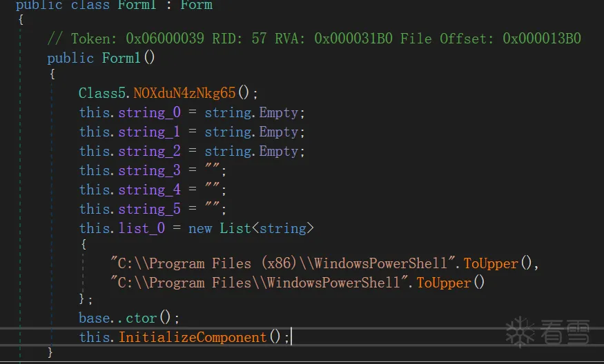Open the NOXduN4zNkg65 method call
The image size is (604, 364).
pos(184,93)
